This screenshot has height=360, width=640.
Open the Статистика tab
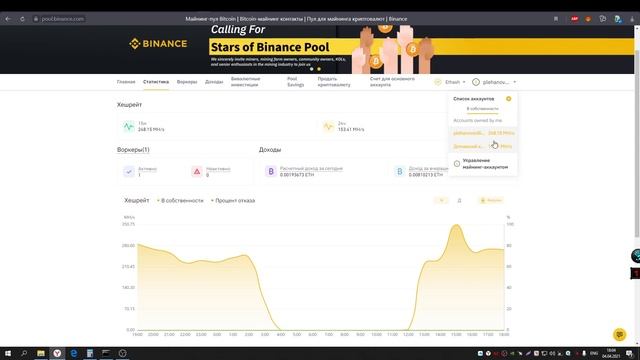156,82
